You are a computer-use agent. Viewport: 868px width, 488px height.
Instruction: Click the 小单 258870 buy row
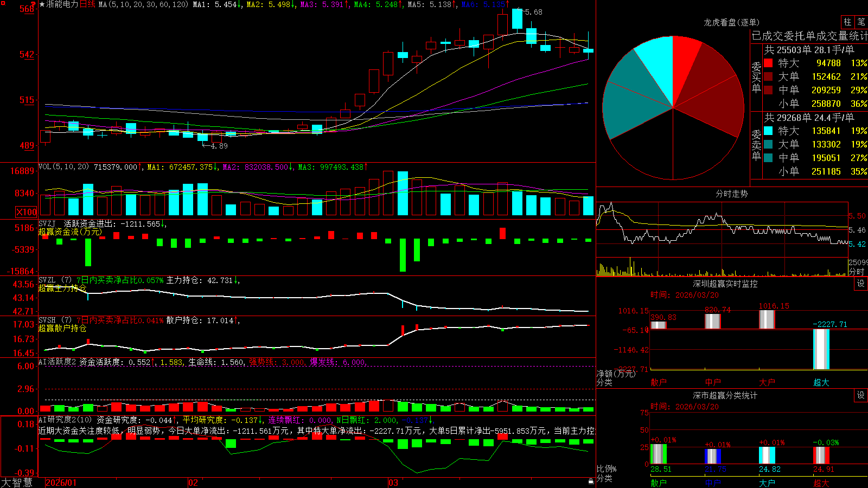[x=815, y=104]
